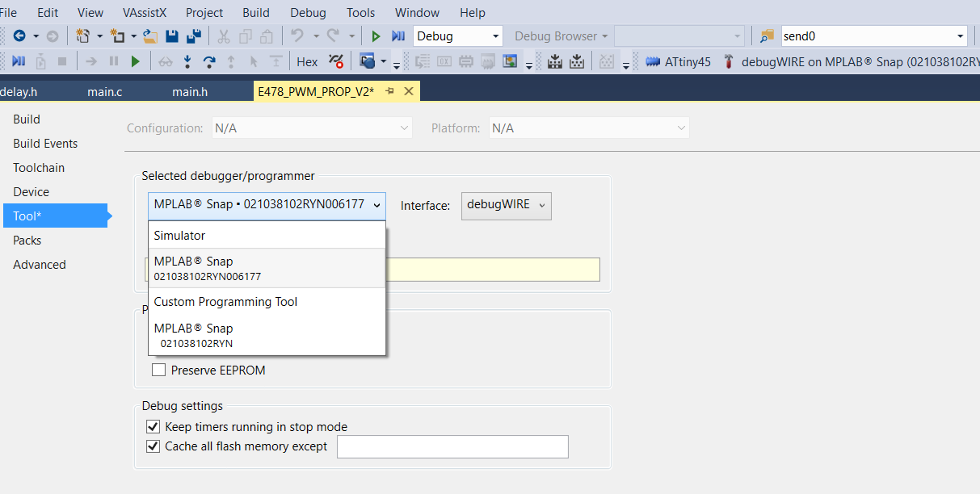Click the Open File folder icon

point(150,36)
